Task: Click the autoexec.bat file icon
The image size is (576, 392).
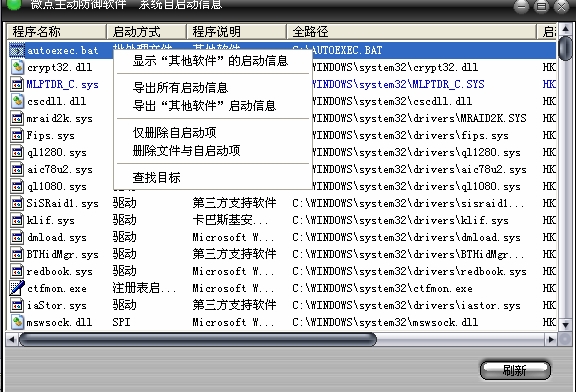Action: 17,50
